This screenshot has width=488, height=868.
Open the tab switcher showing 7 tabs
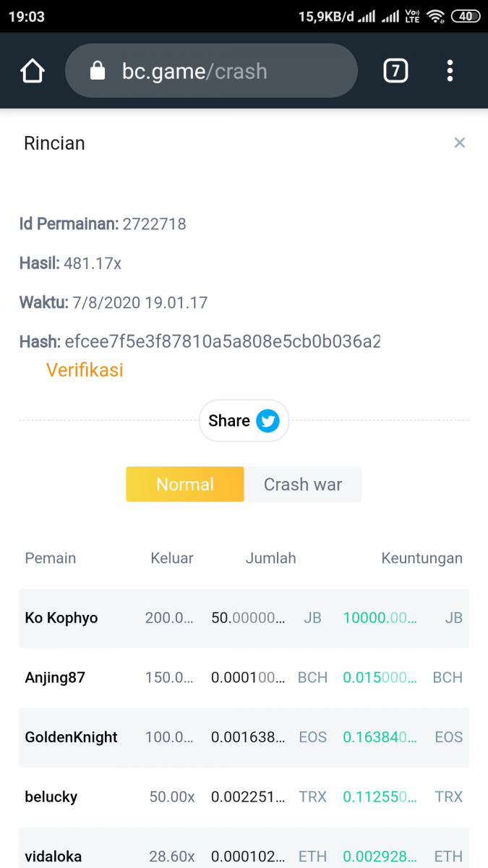(395, 71)
